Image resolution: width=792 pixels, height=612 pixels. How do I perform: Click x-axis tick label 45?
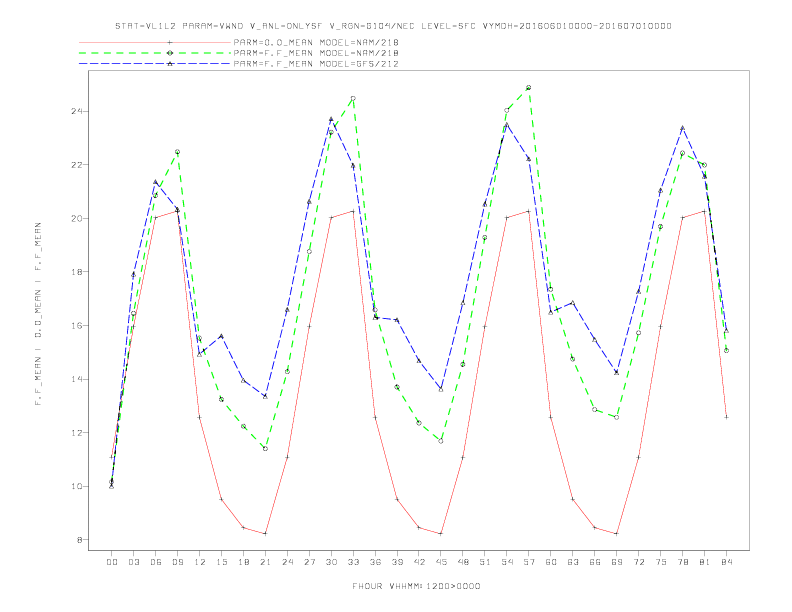tap(441, 562)
